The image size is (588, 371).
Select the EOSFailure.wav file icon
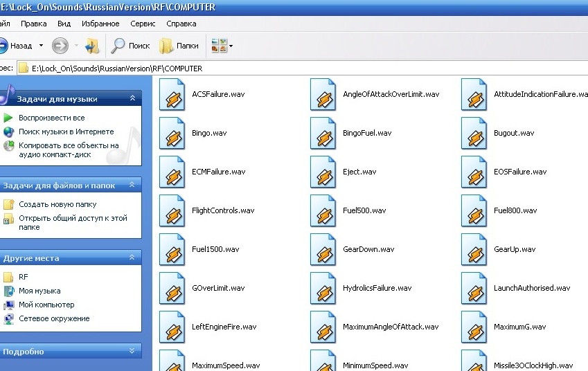[x=474, y=172]
